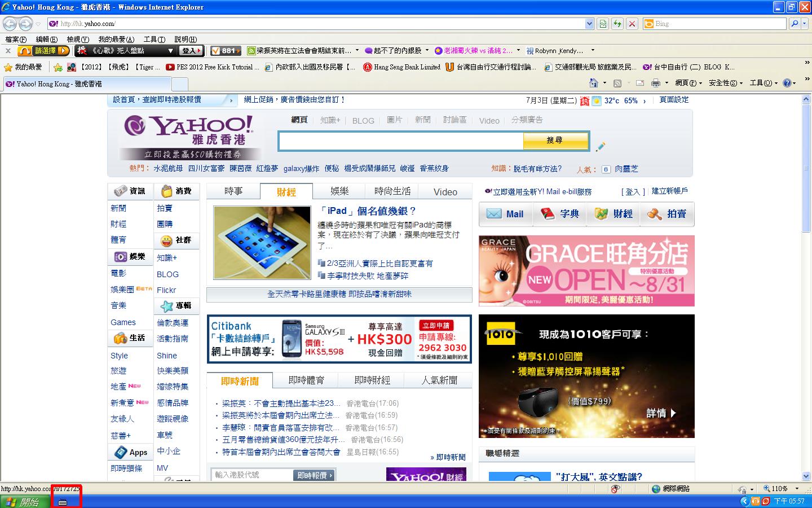Open the 拍賣 auction shortcut button
This screenshot has height=508, width=812.
tap(667, 214)
